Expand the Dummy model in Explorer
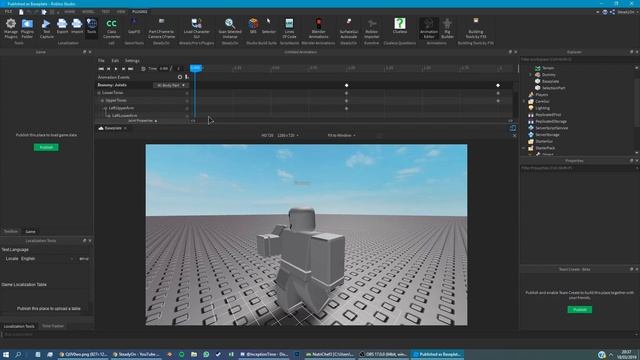Screen dimensions: 640x360 tap(531, 75)
